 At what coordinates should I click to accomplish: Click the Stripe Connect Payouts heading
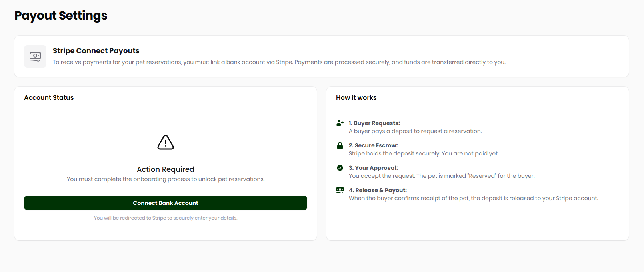click(x=96, y=51)
